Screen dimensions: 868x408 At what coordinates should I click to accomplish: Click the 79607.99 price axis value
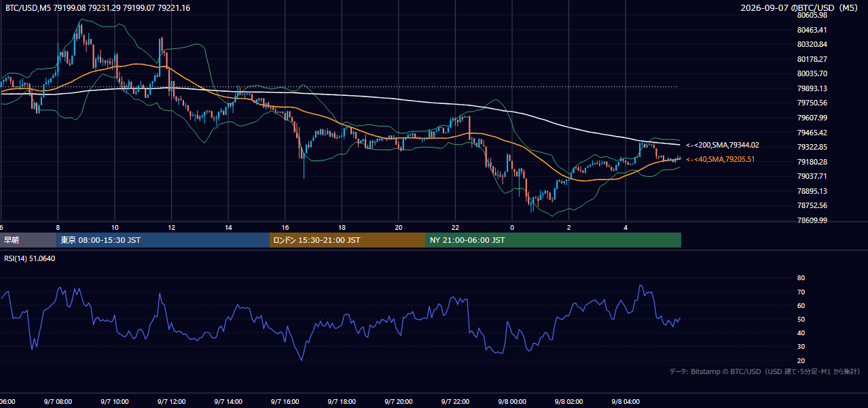(x=812, y=118)
